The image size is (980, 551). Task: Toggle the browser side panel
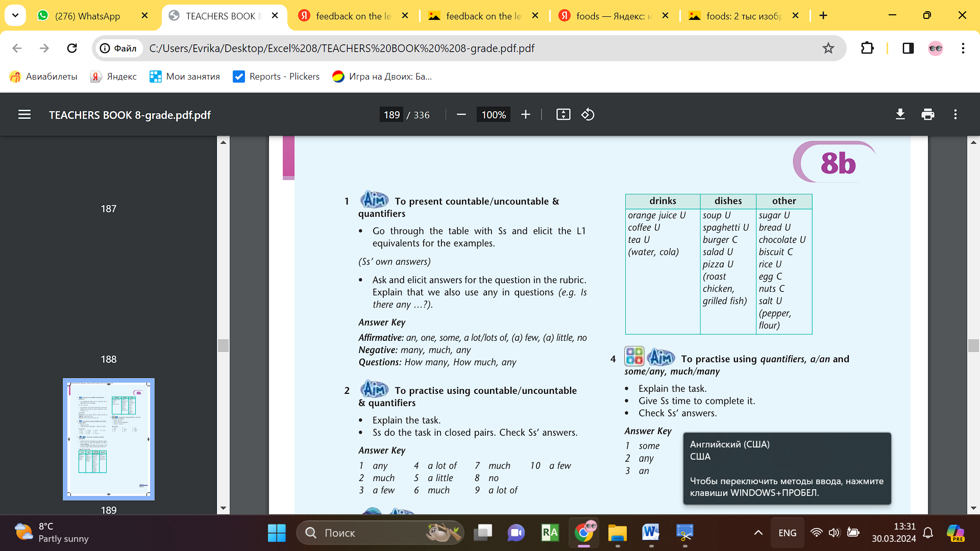(908, 48)
